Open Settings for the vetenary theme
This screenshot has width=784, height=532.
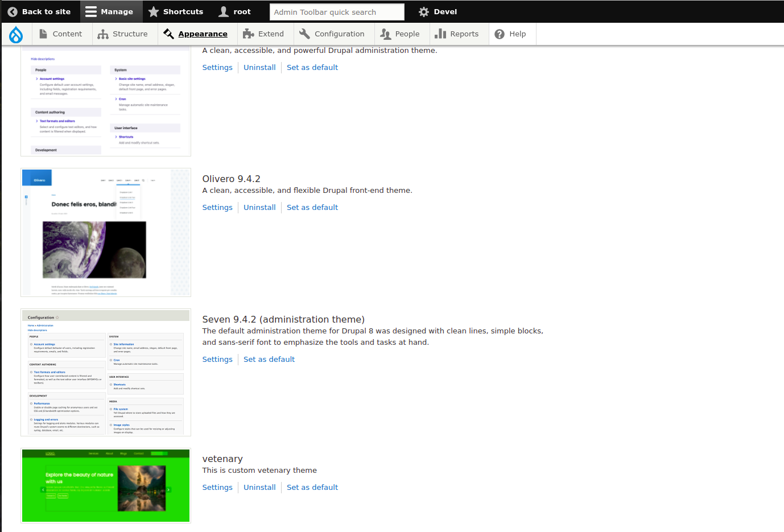tap(217, 487)
